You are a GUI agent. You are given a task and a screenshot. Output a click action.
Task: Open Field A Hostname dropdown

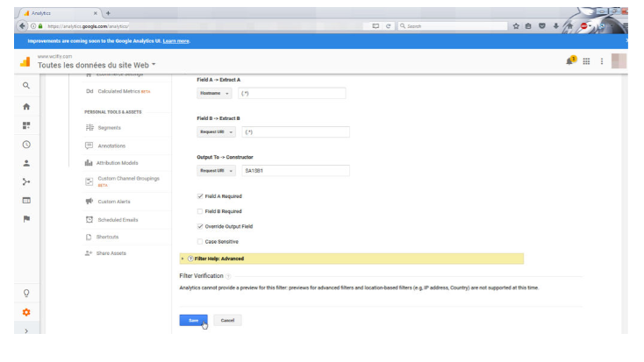(214, 93)
